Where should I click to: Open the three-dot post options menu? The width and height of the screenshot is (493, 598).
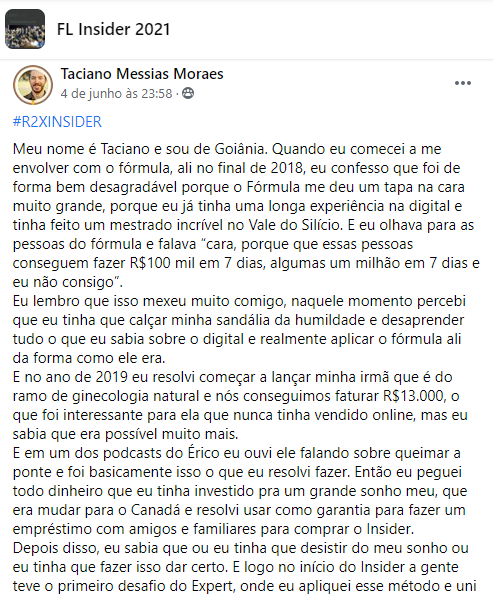462,83
